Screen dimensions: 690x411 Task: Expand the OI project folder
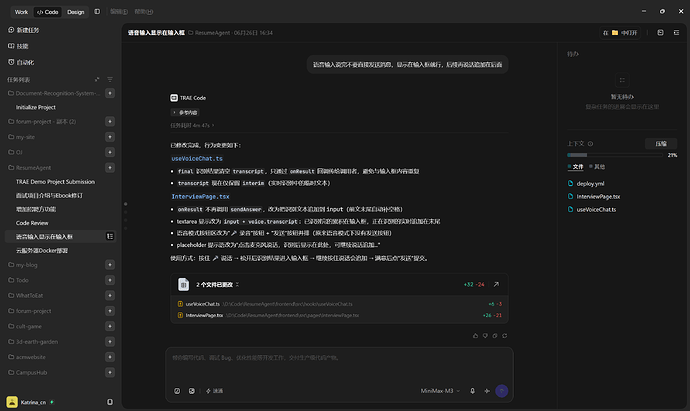tap(15, 152)
